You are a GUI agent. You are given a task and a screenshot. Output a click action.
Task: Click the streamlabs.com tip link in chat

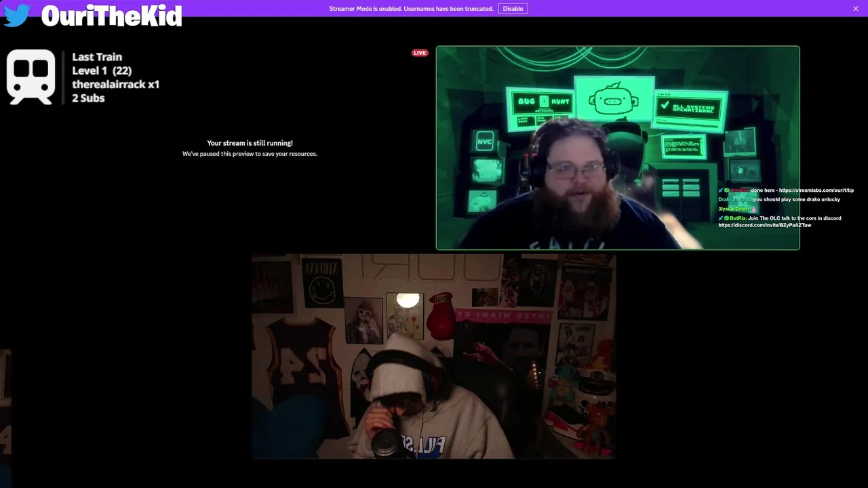point(816,190)
